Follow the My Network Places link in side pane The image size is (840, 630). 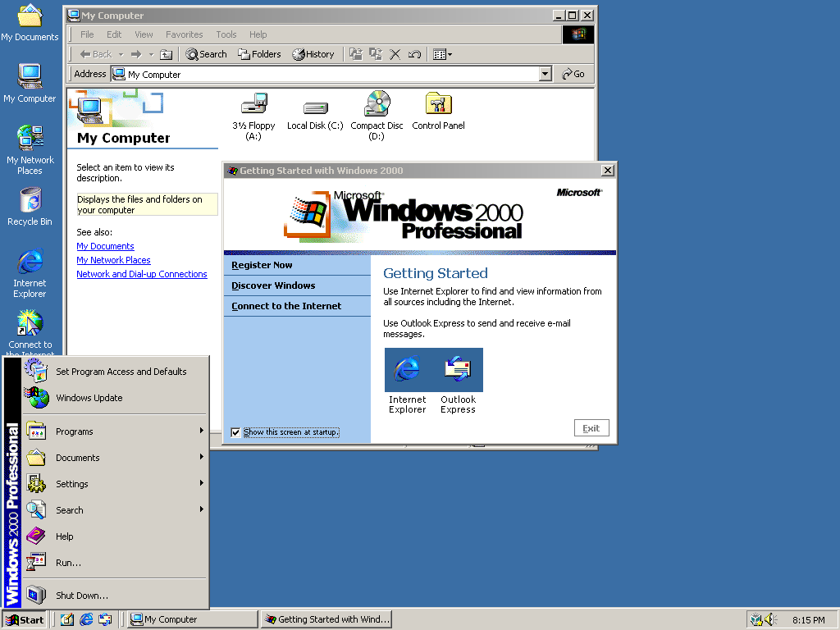coord(113,260)
